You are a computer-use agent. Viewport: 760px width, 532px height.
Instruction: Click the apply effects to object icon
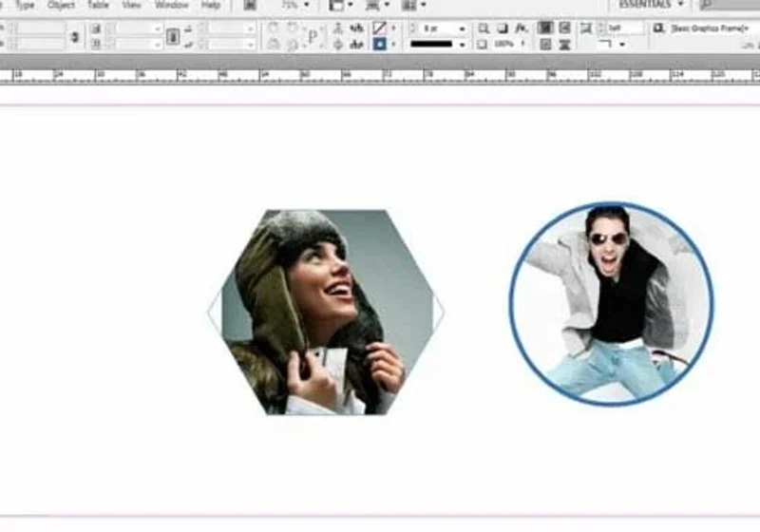point(483,28)
